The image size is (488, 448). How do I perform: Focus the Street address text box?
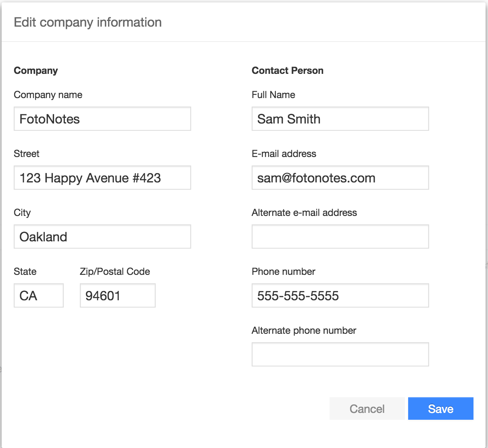(102, 178)
